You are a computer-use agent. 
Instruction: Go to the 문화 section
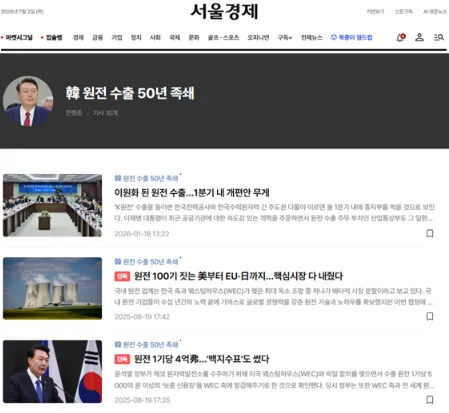[194, 37]
